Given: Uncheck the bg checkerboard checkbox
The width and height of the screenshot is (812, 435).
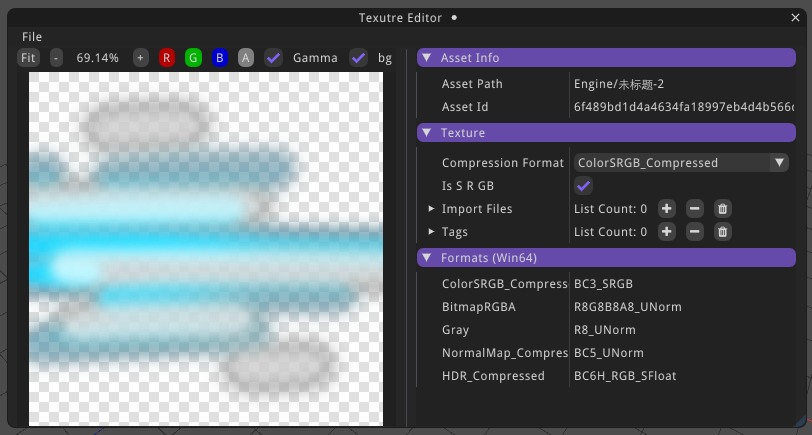Looking at the screenshot, I should click(358, 57).
